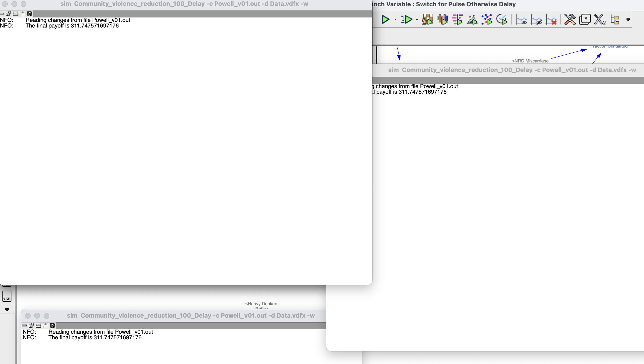Open hammer and screwdriver settings icon

pos(570,20)
